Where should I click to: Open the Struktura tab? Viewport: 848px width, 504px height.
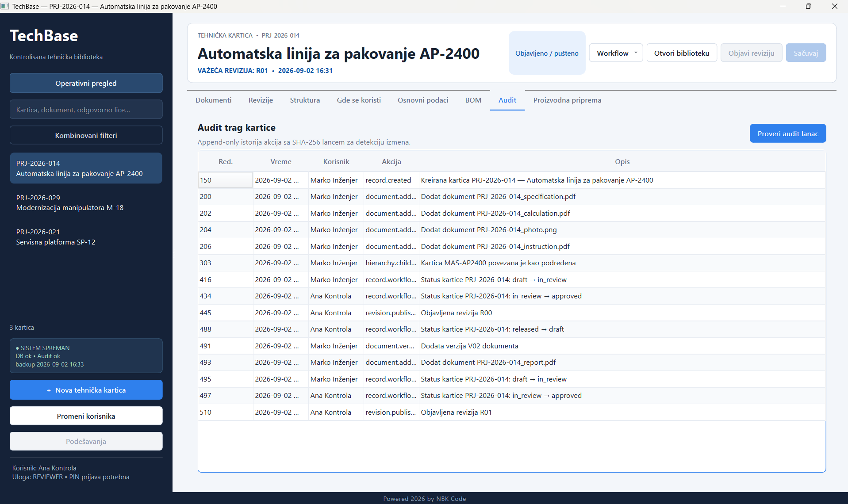[305, 100]
